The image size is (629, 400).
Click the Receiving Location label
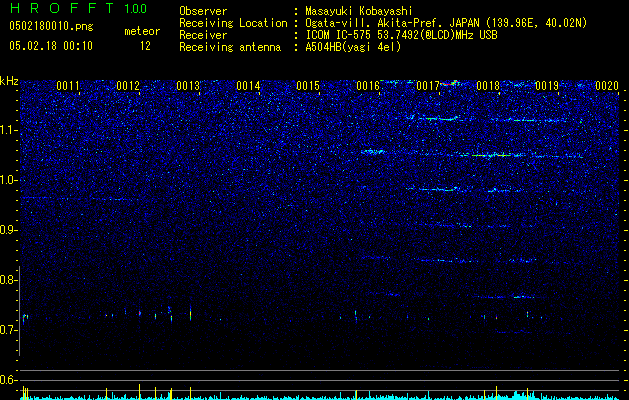click(233, 23)
